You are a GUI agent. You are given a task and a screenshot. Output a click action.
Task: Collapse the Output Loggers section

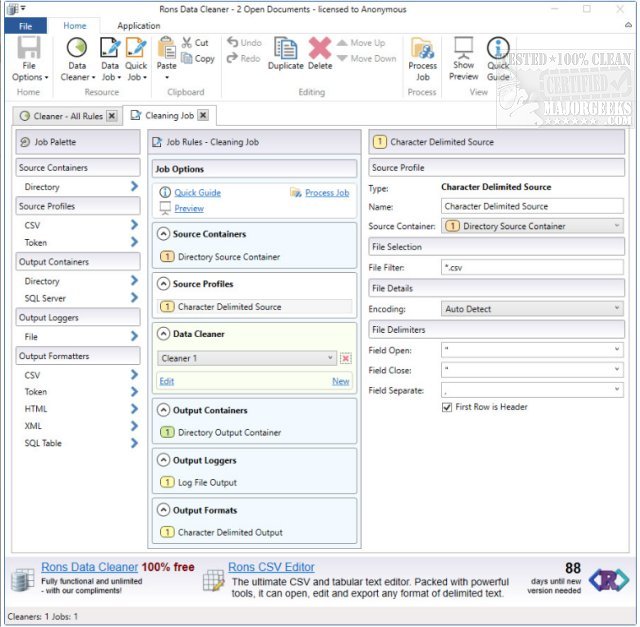point(163,460)
